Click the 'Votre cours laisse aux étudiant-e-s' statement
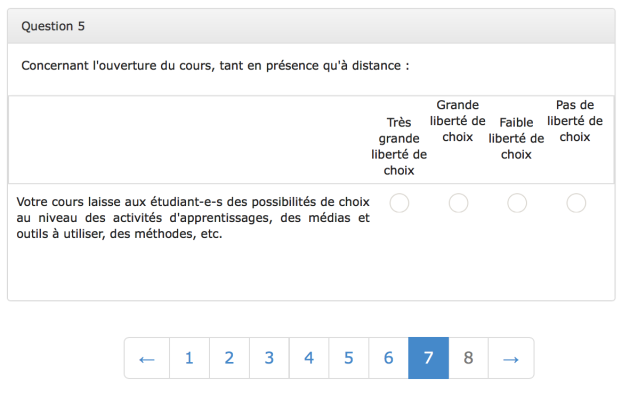Screen dimensions: 630x395 [x=193, y=217]
